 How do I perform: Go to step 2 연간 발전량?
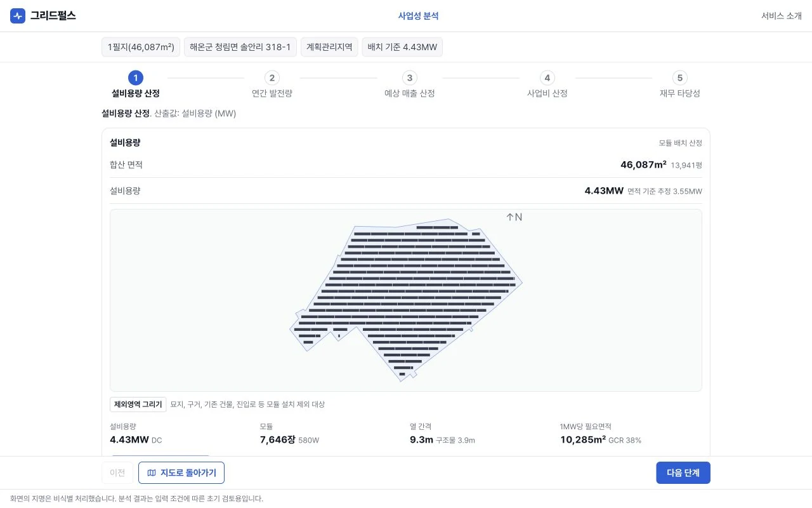(272, 84)
